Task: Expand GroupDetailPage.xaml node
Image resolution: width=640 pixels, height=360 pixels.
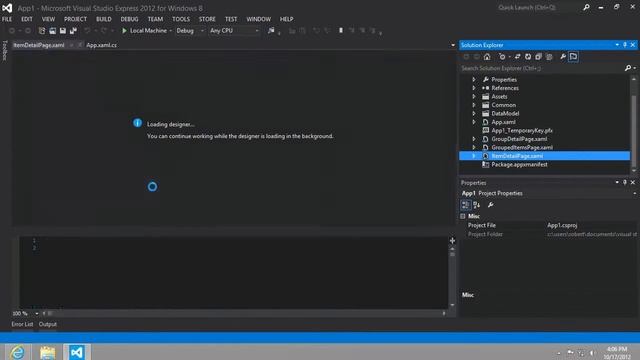Action: coord(474,139)
